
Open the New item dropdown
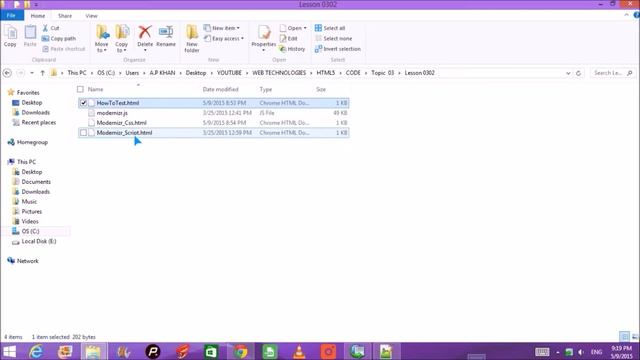coord(222,28)
